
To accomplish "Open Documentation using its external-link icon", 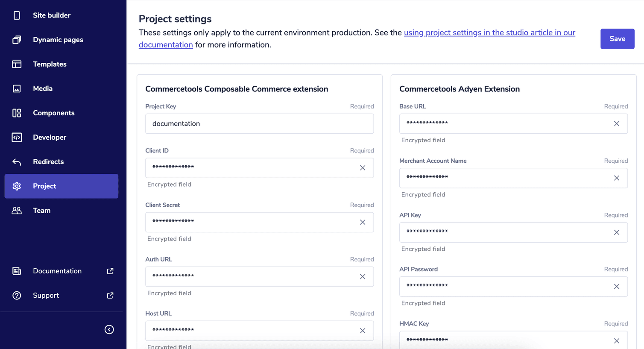I will tap(110, 271).
